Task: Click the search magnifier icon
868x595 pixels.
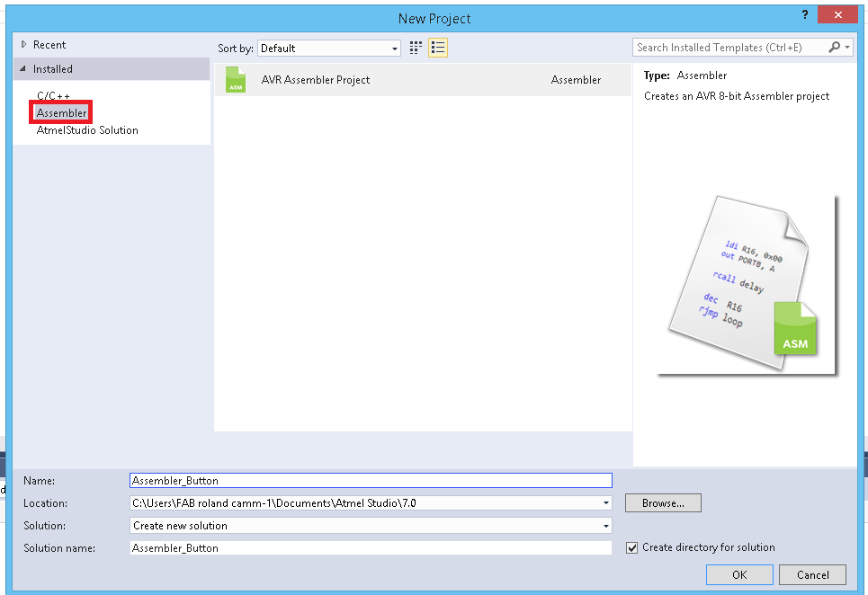Action: [834, 48]
